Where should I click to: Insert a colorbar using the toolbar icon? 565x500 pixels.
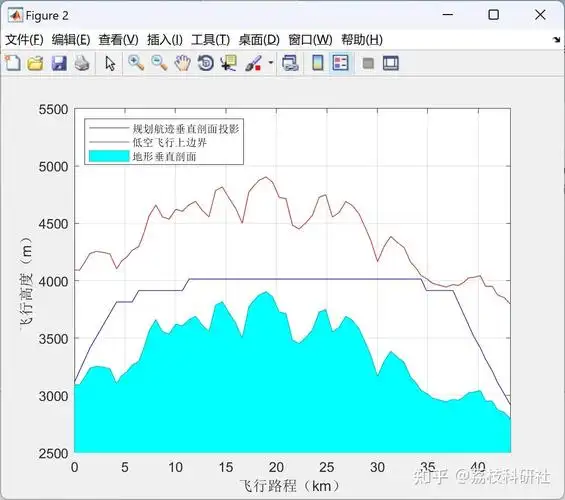[x=317, y=63]
